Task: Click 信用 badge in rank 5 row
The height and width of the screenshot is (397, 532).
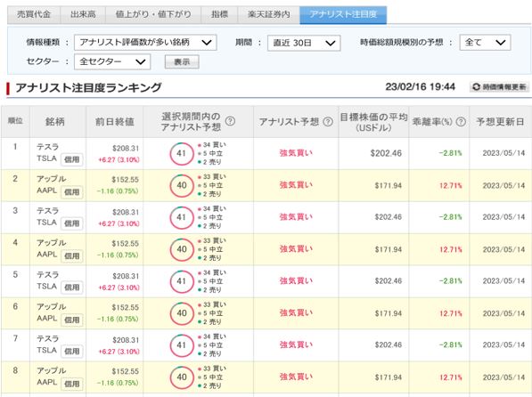Action: 72,288
